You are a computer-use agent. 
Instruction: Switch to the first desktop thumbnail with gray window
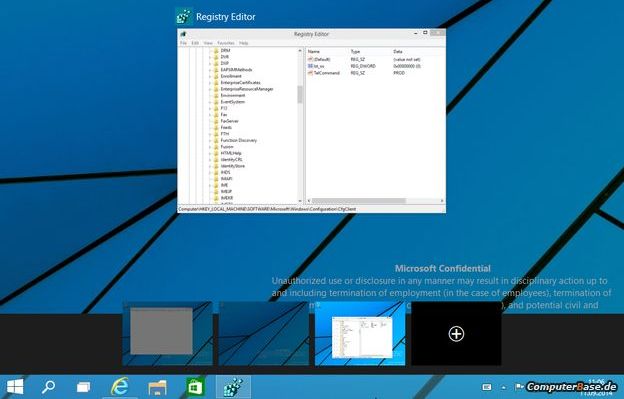167,333
